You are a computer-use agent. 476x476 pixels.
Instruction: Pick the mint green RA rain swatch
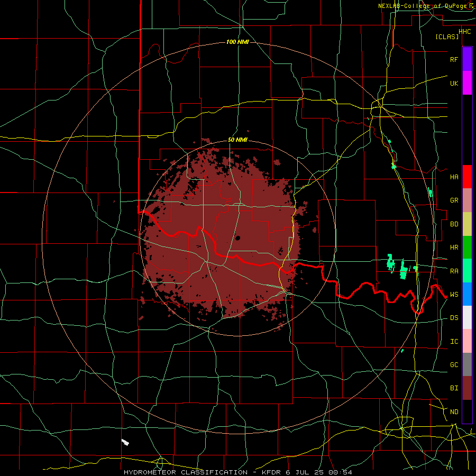click(467, 271)
